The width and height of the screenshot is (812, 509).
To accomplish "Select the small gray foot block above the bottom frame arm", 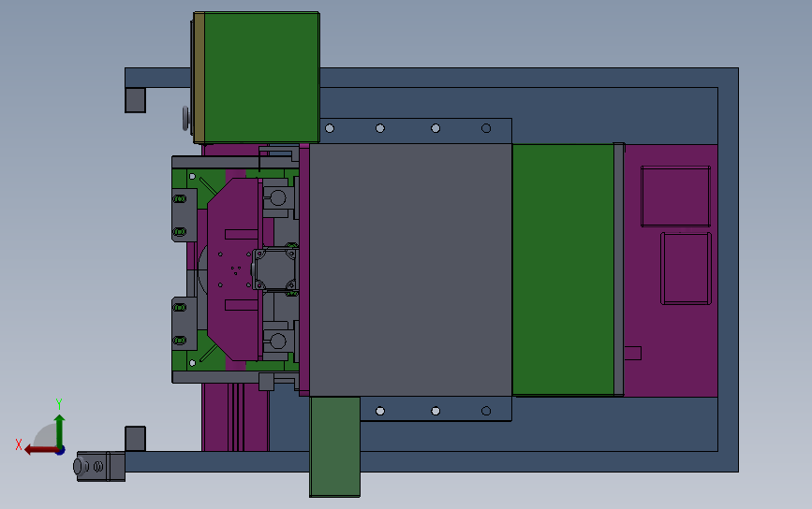I will click(135, 439).
